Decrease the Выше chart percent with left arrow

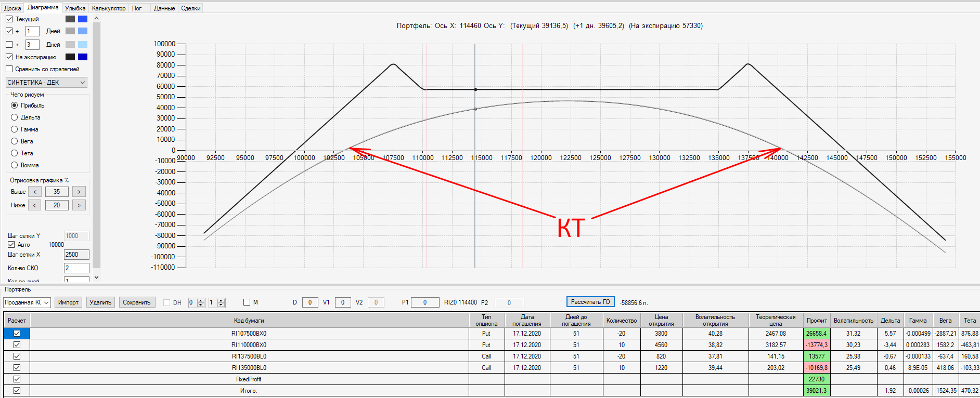tap(35, 192)
